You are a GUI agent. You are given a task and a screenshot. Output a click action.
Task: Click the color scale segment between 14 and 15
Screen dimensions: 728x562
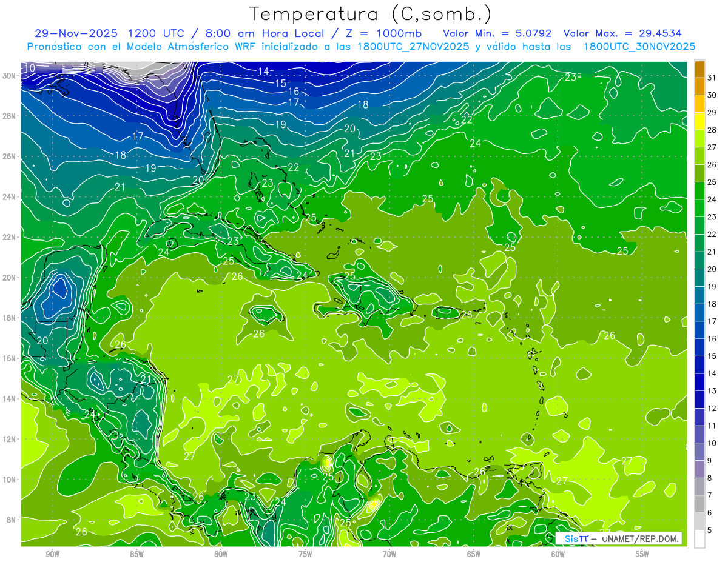(699, 365)
